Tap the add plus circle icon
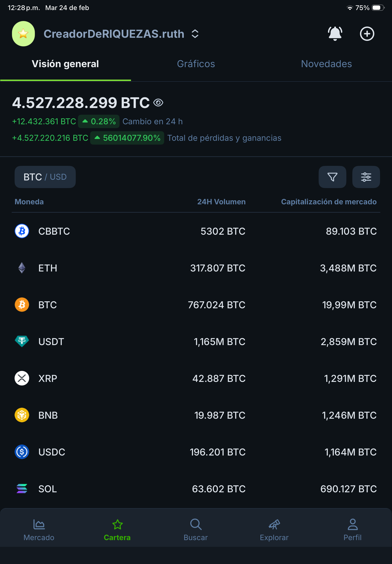Screen dimensions: 392x564 pos(367,34)
